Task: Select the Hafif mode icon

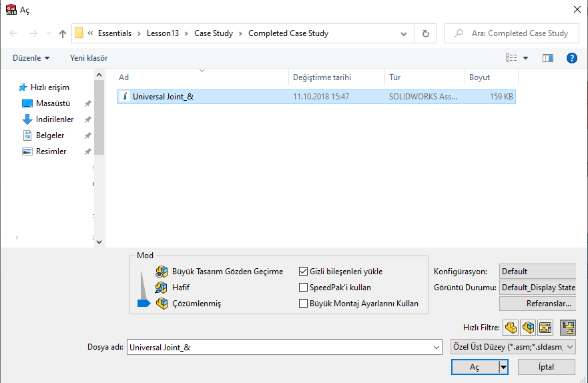Action: coord(162,288)
